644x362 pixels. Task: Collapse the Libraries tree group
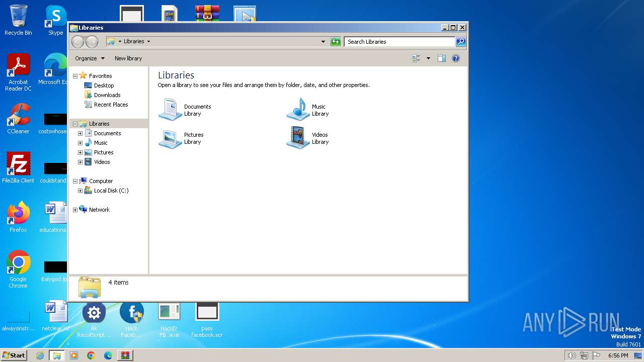coord(75,124)
